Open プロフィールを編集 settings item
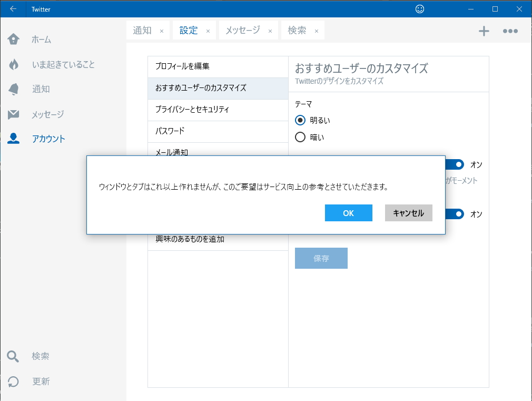The image size is (532, 401). click(218, 66)
